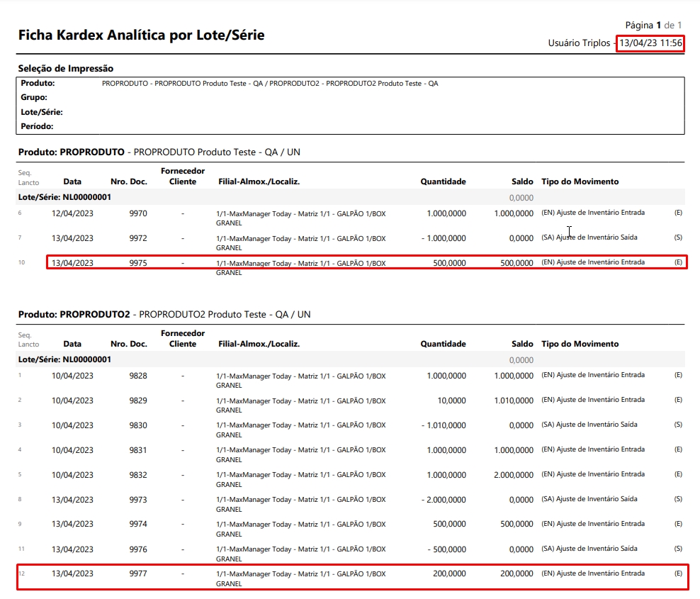Click the Tipo do Movimento header in PROPRODUTO2 table

pyautogui.click(x=580, y=344)
